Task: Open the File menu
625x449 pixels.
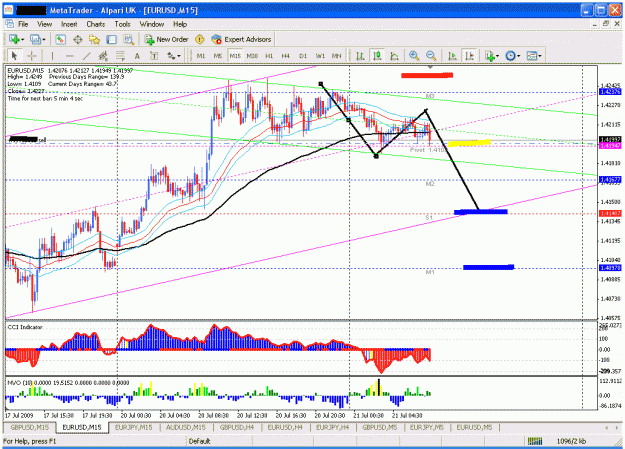Action: [x=23, y=24]
